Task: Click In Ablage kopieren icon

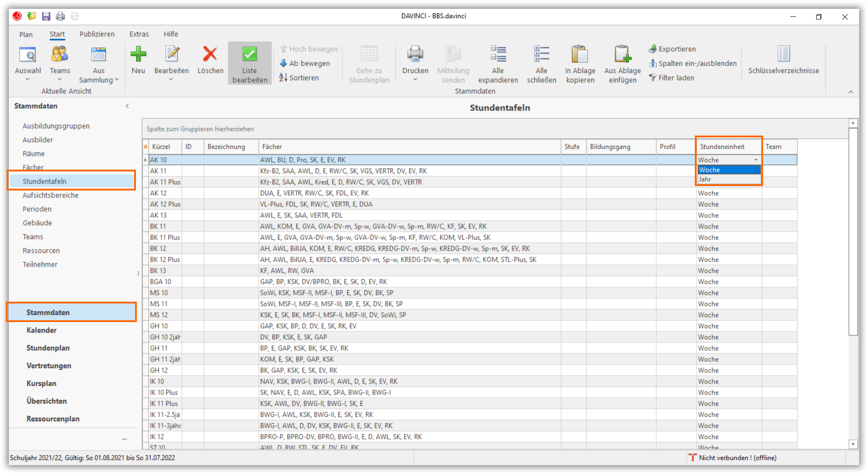Action: click(580, 54)
